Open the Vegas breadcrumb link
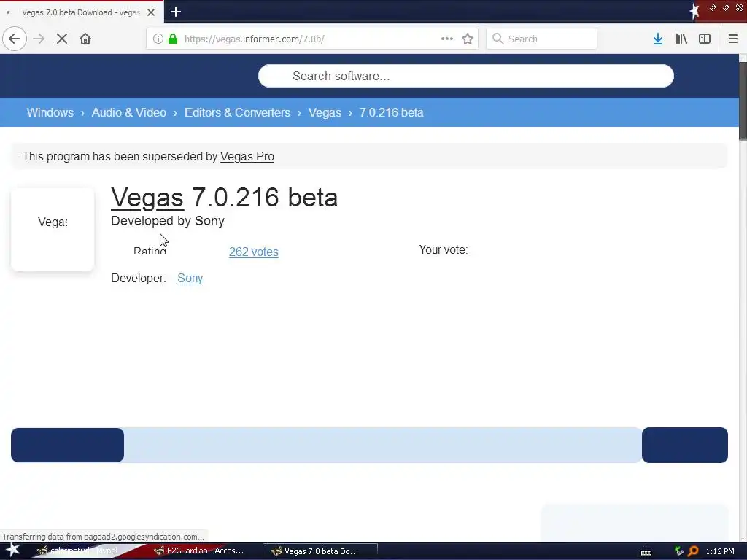Image resolution: width=747 pixels, height=560 pixels. pyautogui.click(x=325, y=112)
